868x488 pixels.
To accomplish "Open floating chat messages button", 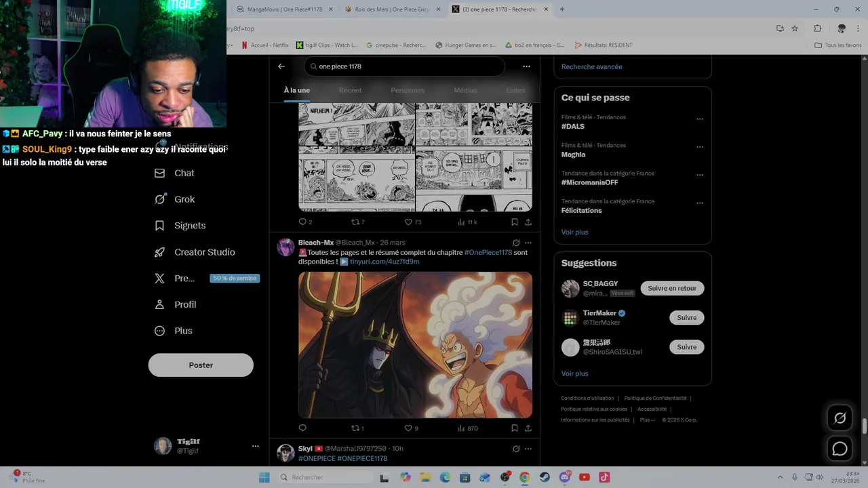I will pyautogui.click(x=840, y=449).
